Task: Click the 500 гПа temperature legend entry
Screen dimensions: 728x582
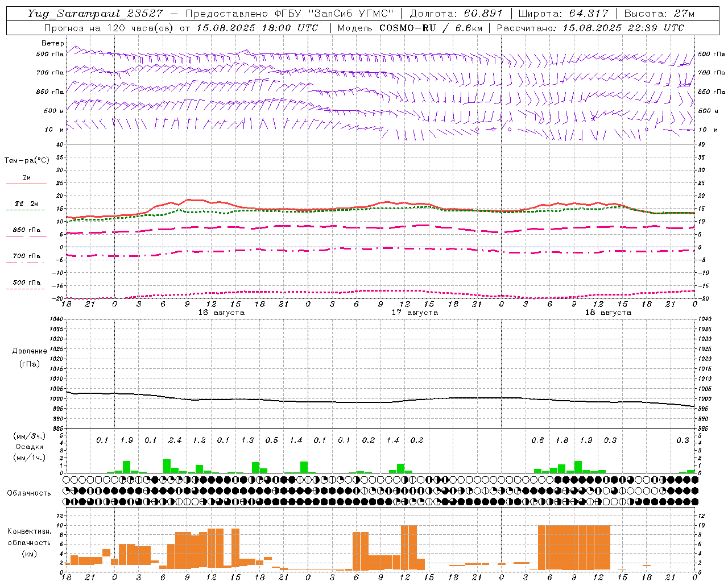Action: (27, 282)
